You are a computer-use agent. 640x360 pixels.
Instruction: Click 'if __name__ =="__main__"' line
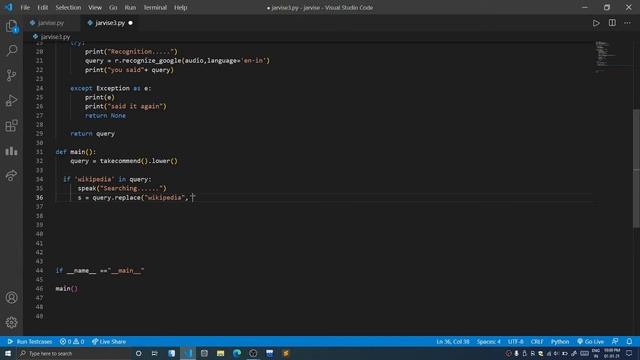[100, 271]
